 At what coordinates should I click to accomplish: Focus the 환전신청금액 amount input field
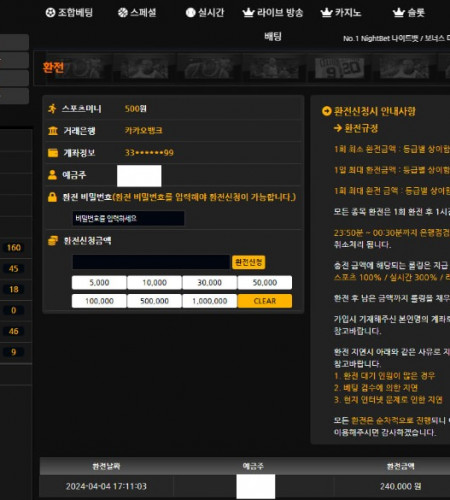click(151, 262)
